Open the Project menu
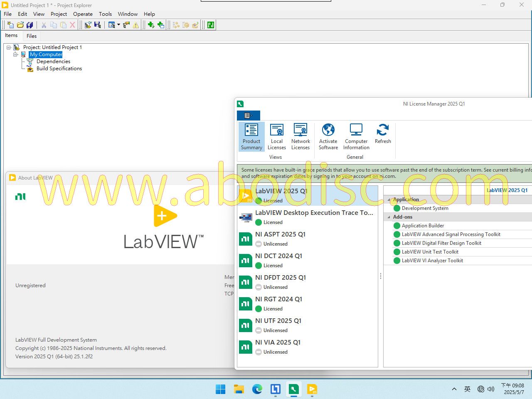532x399 pixels. pos(59,14)
